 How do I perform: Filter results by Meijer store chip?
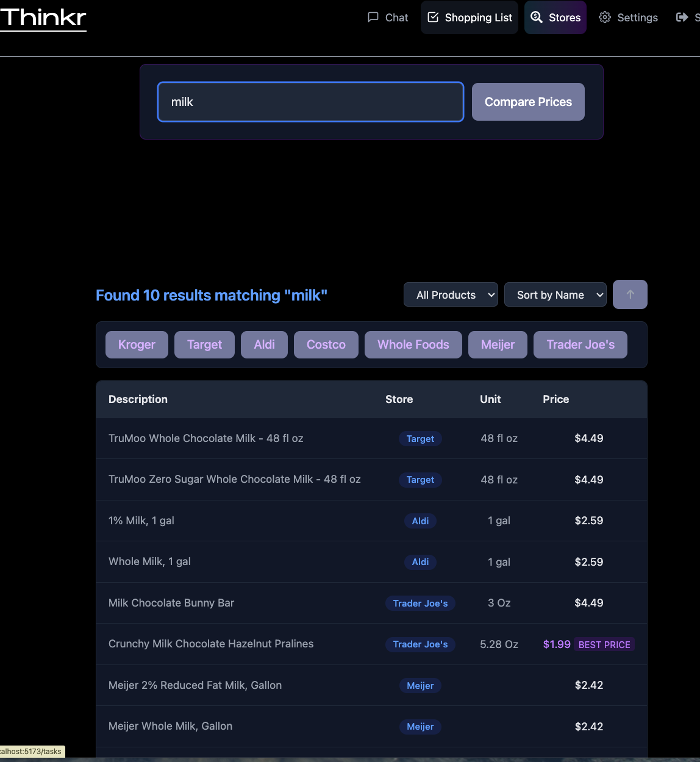[x=498, y=345]
